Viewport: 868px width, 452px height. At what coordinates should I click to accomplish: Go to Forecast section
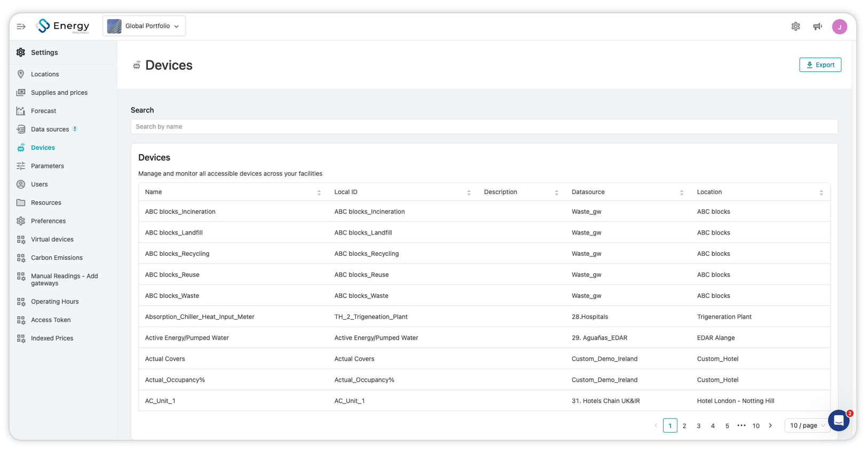click(x=44, y=111)
